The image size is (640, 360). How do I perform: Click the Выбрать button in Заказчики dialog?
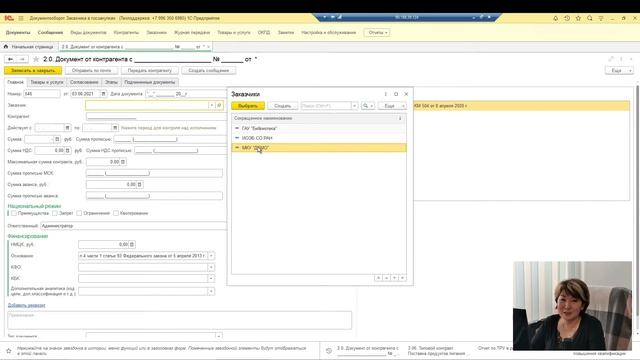pyautogui.click(x=248, y=106)
